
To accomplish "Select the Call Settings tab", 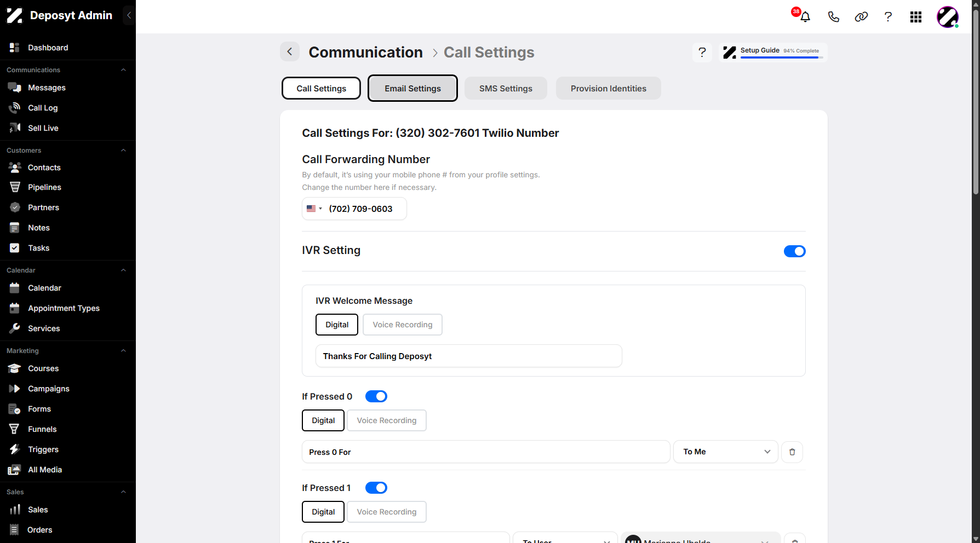I will pos(322,88).
